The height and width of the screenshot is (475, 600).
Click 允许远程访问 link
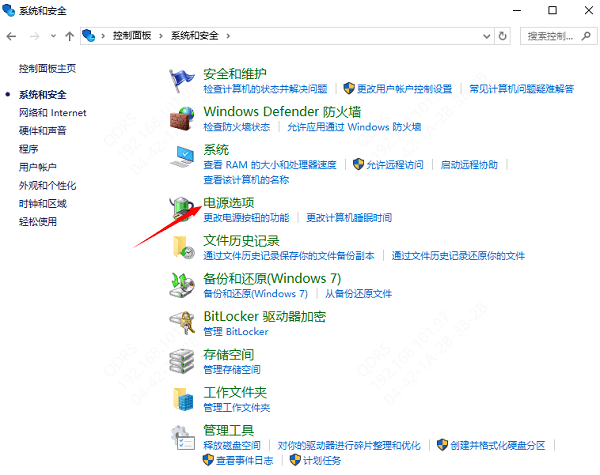pos(395,165)
